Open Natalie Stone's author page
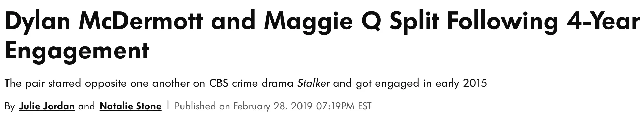 pos(130,106)
